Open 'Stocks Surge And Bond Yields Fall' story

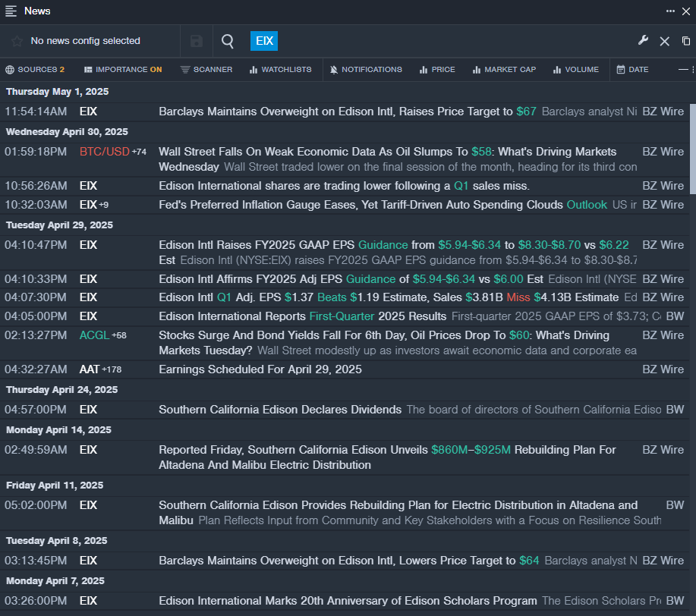pos(384,343)
